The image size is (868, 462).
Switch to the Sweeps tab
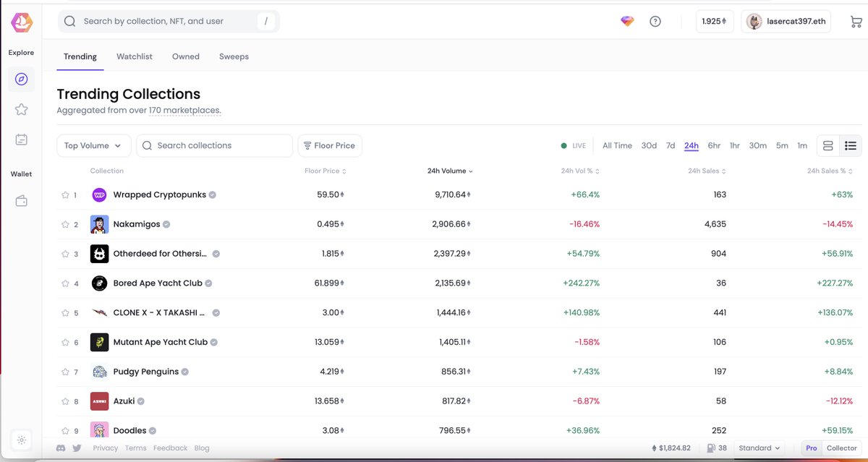[x=234, y=56]
